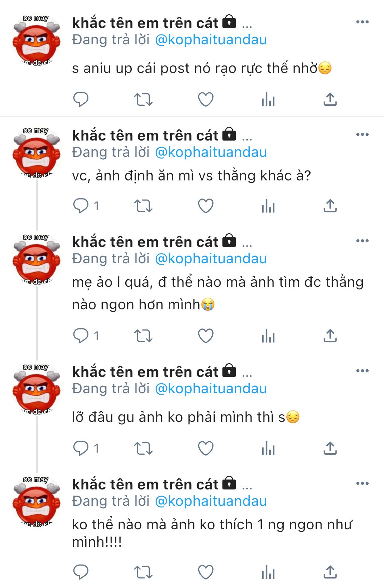Open more options on the last tweet
The height and width of the screenshot is (588, 384).
(x=362, y=484)
